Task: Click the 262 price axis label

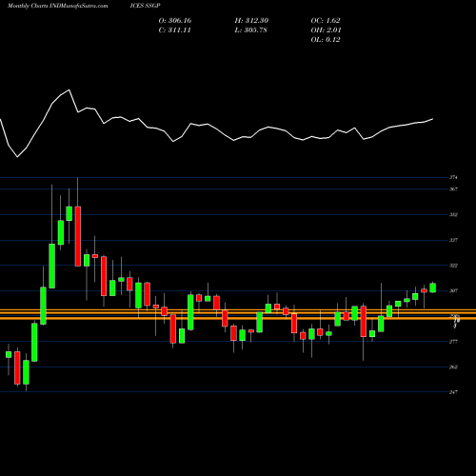Action: 453,367
